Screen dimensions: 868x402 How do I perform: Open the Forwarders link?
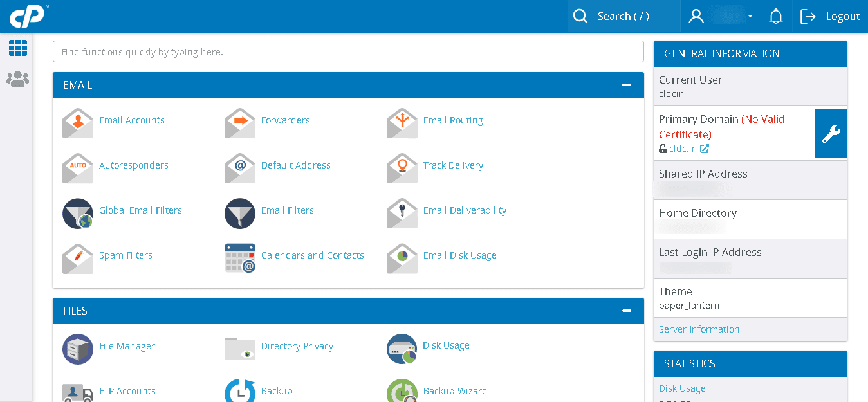pyautogui.click(x=286, y=120)
